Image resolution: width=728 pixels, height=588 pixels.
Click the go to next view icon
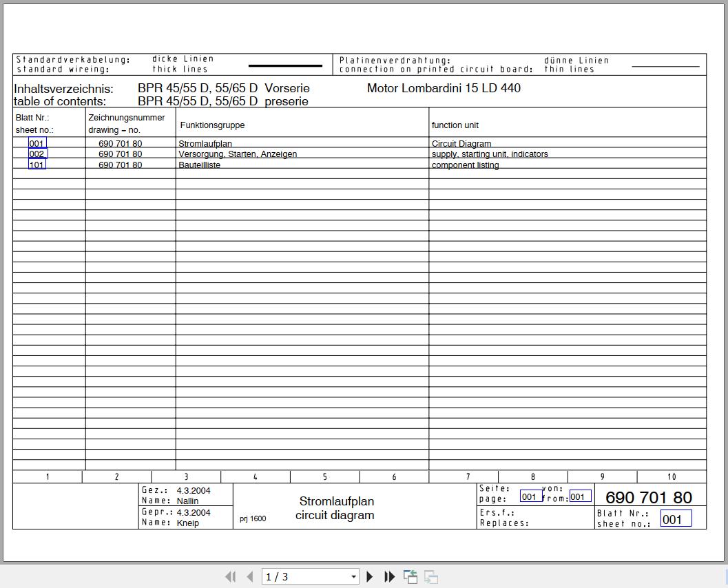[431, 577]
